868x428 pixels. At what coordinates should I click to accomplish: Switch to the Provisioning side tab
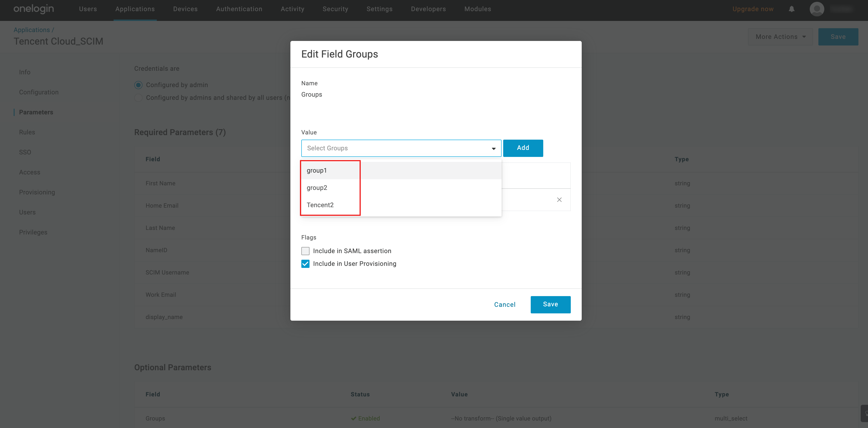[37, 192]
